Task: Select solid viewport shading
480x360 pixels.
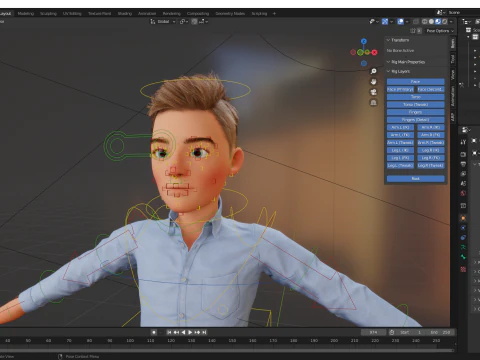Action: [x=431, y=22]
